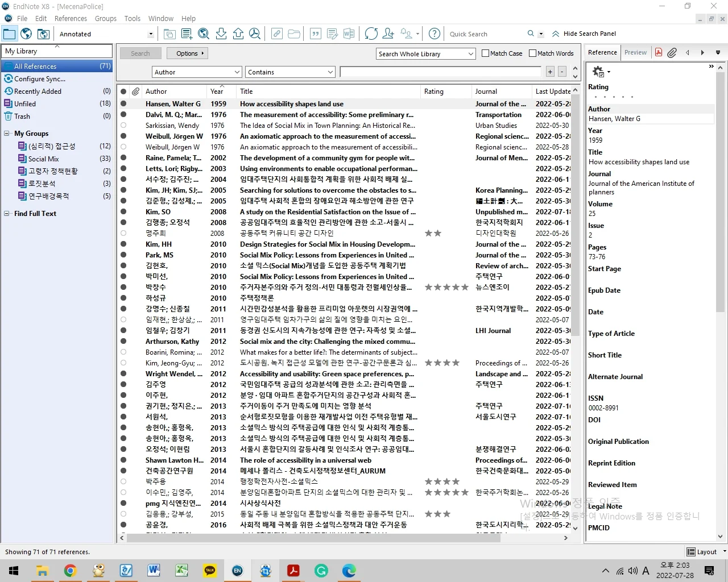Open the References menu
728x582 pixels.
[71, 18]
